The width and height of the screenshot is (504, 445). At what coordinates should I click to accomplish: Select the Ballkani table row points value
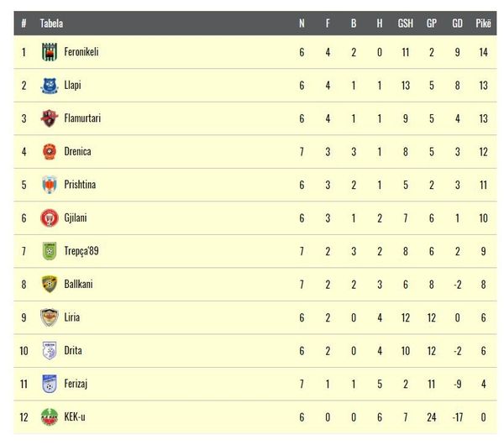coord(483,285)
